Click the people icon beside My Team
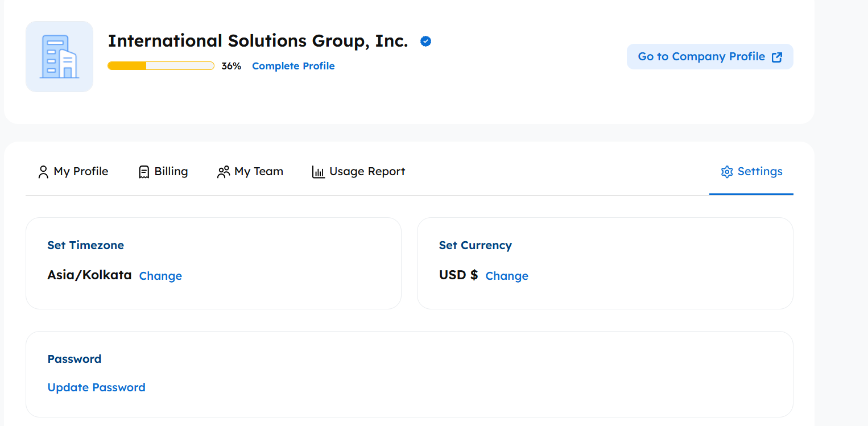The width and height of the screenshot is (868, 426). point(224,172)
